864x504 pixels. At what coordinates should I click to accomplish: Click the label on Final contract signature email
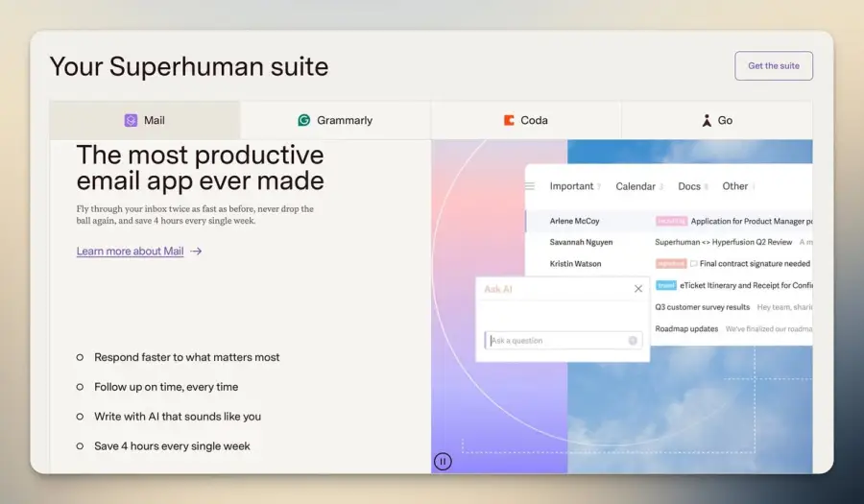coord(671,263)
